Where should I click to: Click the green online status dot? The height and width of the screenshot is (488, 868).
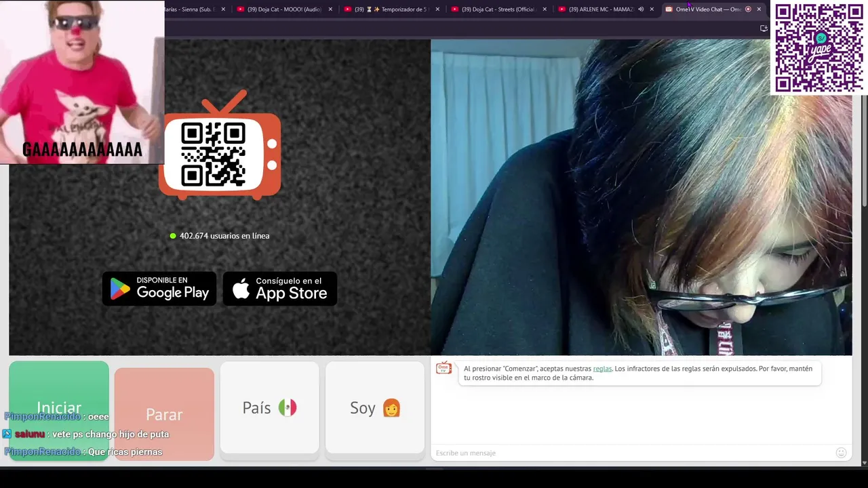tap(173, 236)
